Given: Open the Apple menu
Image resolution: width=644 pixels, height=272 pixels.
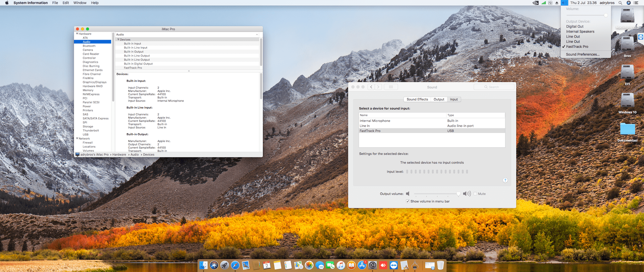Looking at the screenshot, I should [7, 3].
